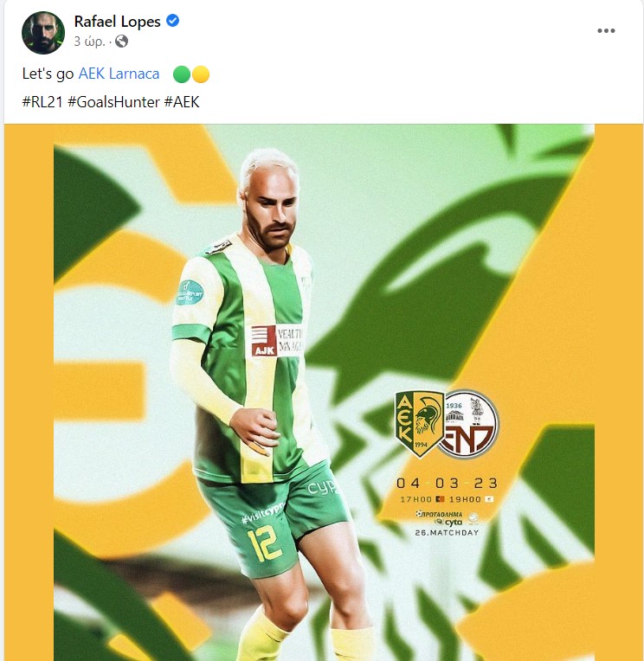Follow the #AEK hashtag link
The height and width of the screenshot is (661, 644).
tap(182, 102)
